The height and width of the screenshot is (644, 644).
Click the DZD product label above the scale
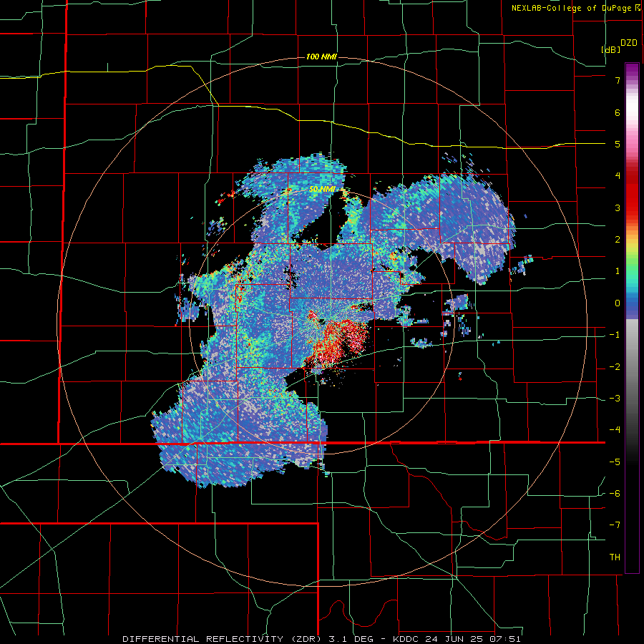click(629, 43)
